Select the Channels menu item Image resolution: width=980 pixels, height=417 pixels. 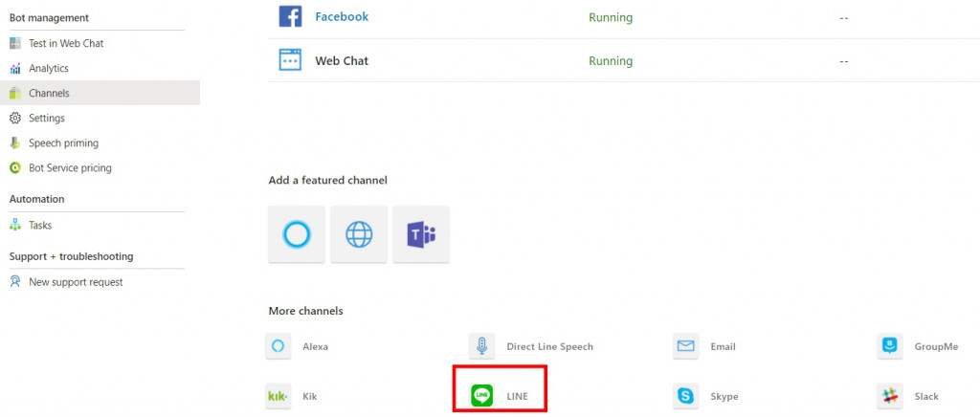coord(100,93)
